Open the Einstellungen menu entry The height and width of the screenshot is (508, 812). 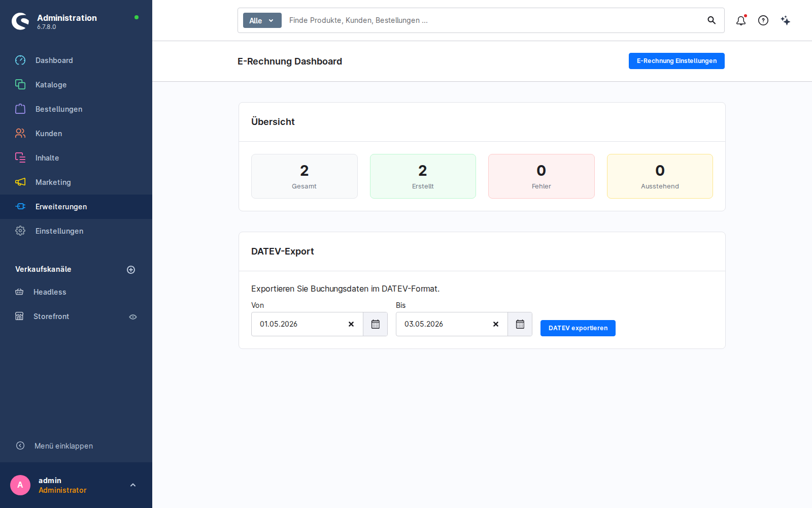[x=76, y=231]
